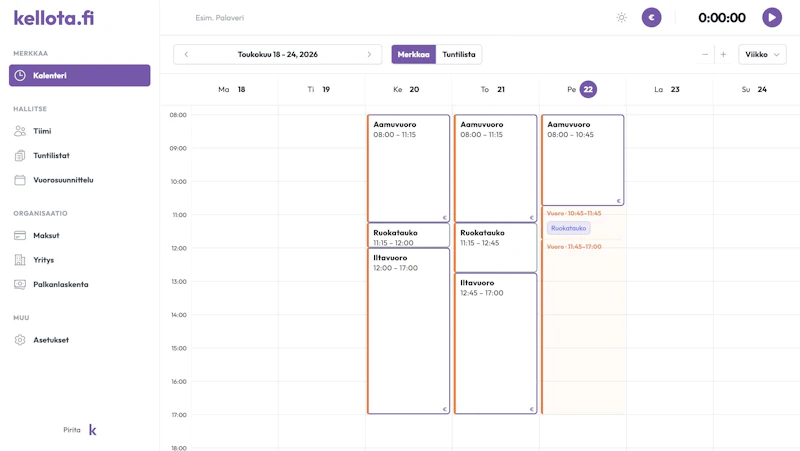The height and width of the screenshot is (451, 800).
Task: Start the timer with the play button
Action: (x=772, y=17)
